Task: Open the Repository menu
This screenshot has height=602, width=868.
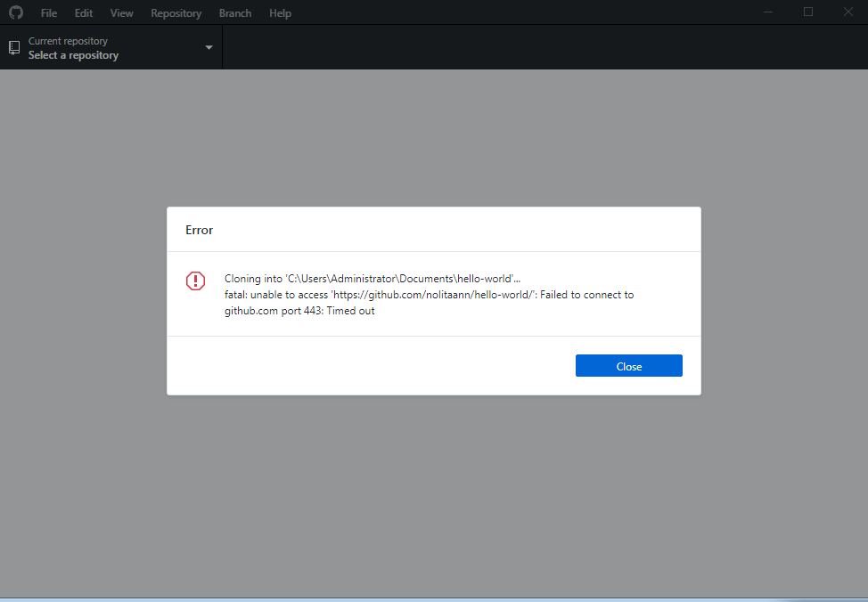Action: pyautogui.click(x=176, y=12)
